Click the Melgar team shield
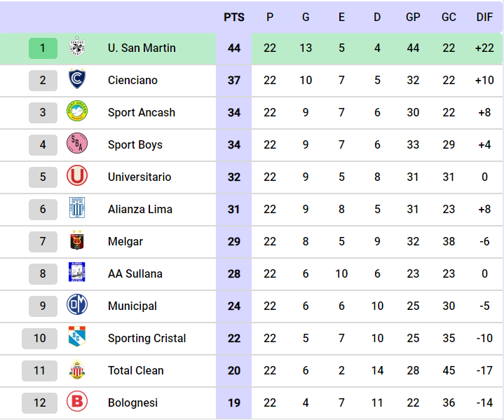Screen dimensions: 504x420 pyautogui.click(x=77, y=241)
